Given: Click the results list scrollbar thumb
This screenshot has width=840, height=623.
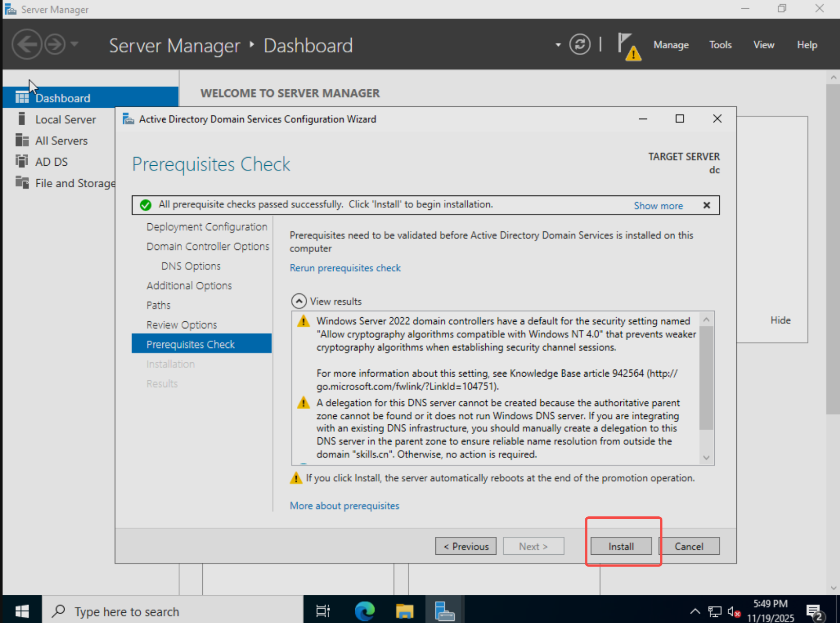Looking at the screenshot, I should pos(707,378).
